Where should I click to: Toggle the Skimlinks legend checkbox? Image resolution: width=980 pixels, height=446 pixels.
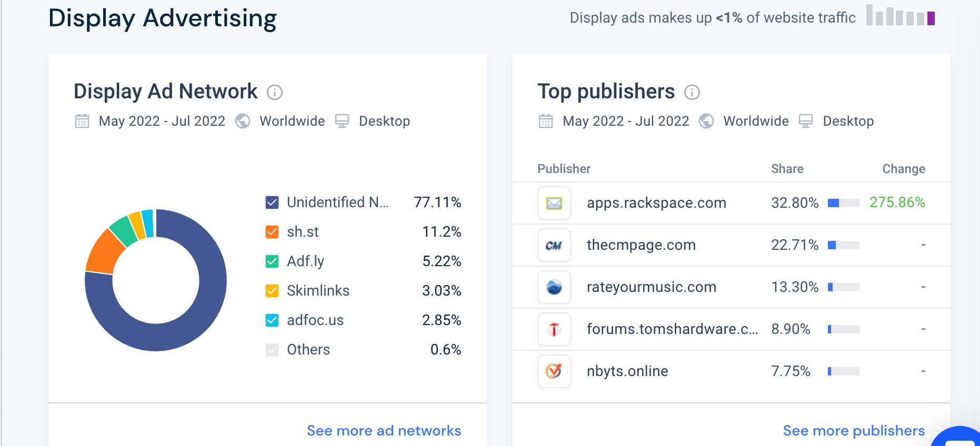click(272, 290)
